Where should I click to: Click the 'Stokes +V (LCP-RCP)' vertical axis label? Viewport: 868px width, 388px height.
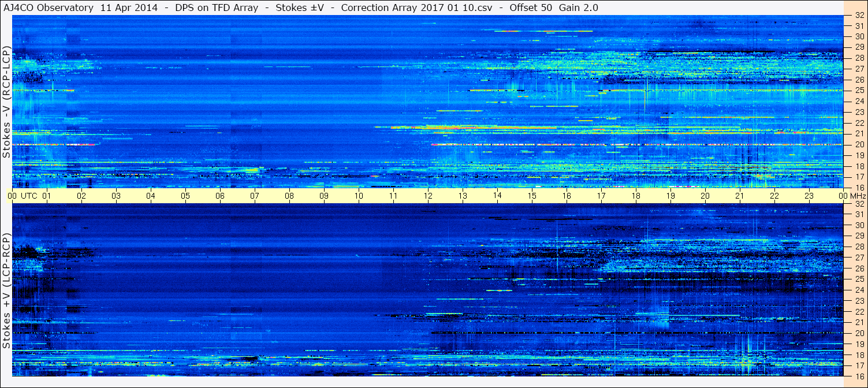pos(6,292)
